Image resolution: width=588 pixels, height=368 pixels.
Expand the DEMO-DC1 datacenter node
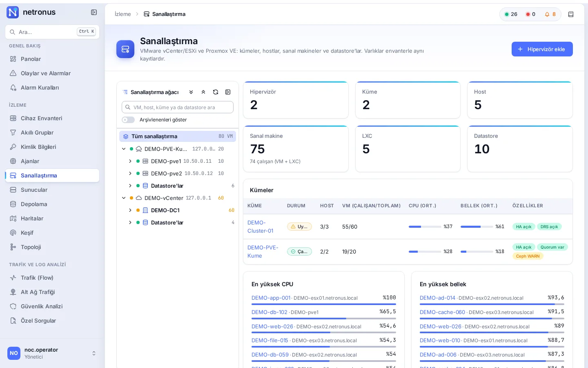pyautogui.click(x=130, y=210)
